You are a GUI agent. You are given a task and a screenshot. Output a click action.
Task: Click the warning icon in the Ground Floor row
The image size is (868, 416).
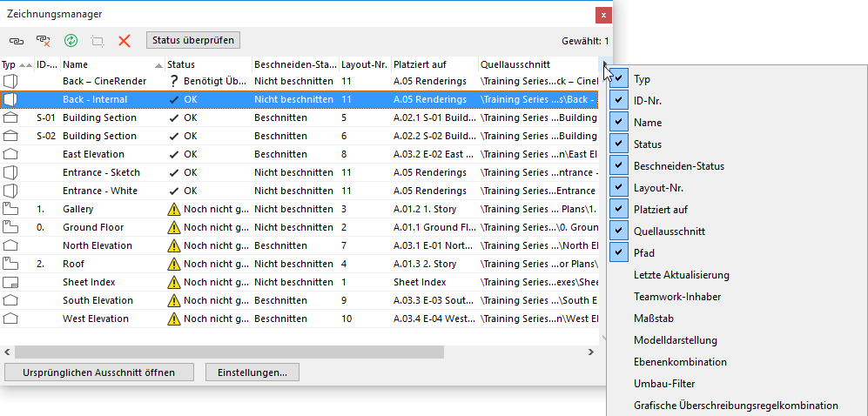[x=174, y=227]
